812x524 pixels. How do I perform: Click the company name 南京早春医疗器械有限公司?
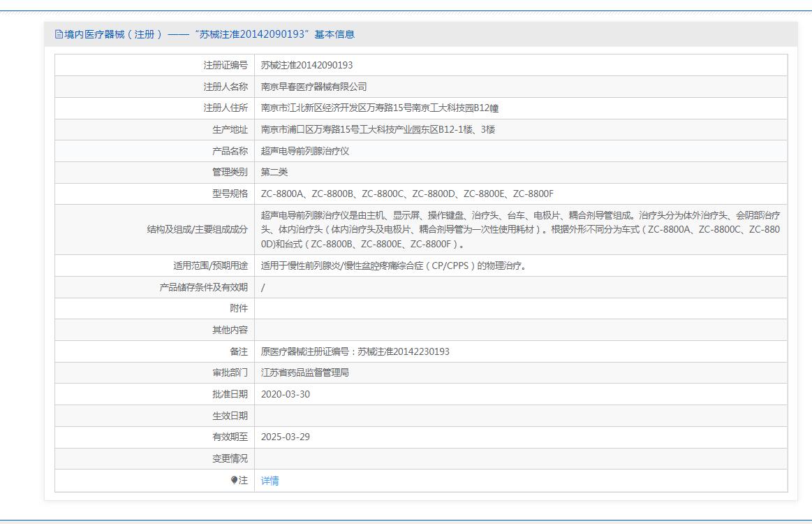coord(313,87)
